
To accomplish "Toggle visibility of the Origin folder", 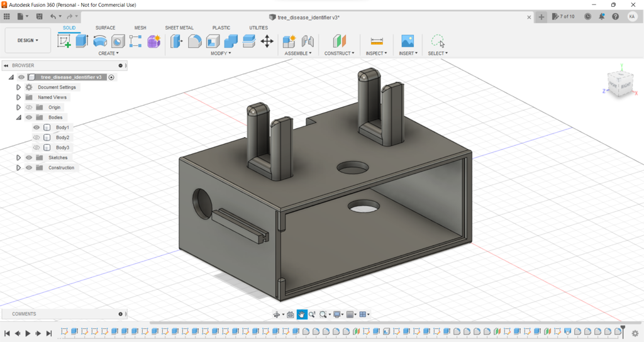I will [29, 108].
